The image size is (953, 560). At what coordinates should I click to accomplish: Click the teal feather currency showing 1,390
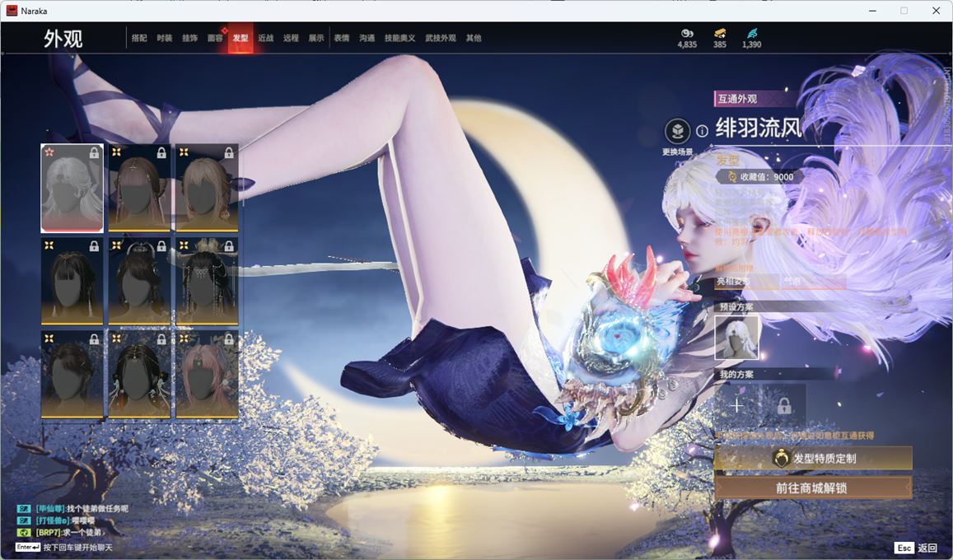click(752, 38)
